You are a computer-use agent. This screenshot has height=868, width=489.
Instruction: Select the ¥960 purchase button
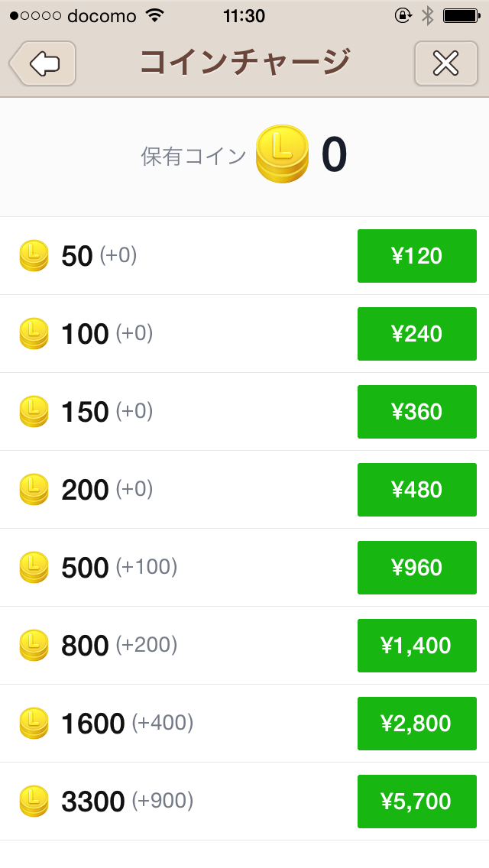tap(416, 568)
